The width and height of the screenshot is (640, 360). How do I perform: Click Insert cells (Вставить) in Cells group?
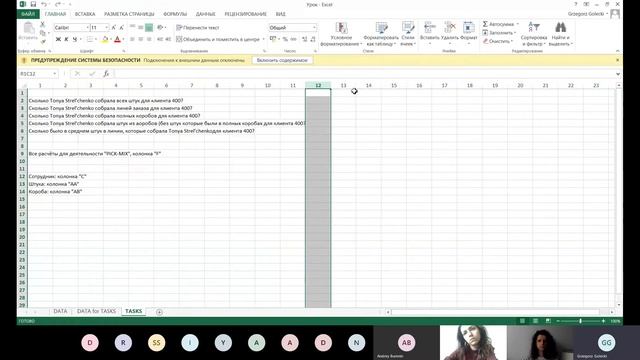click(x=429, y=32)
